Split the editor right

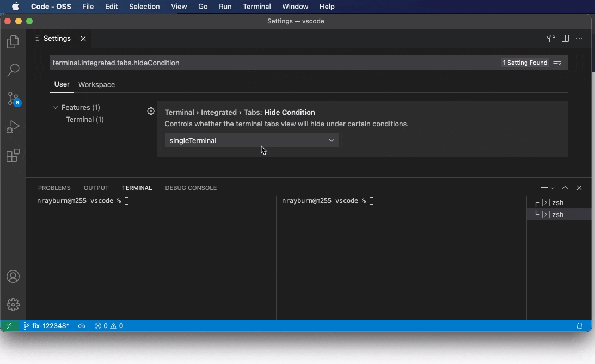[565, 38]
